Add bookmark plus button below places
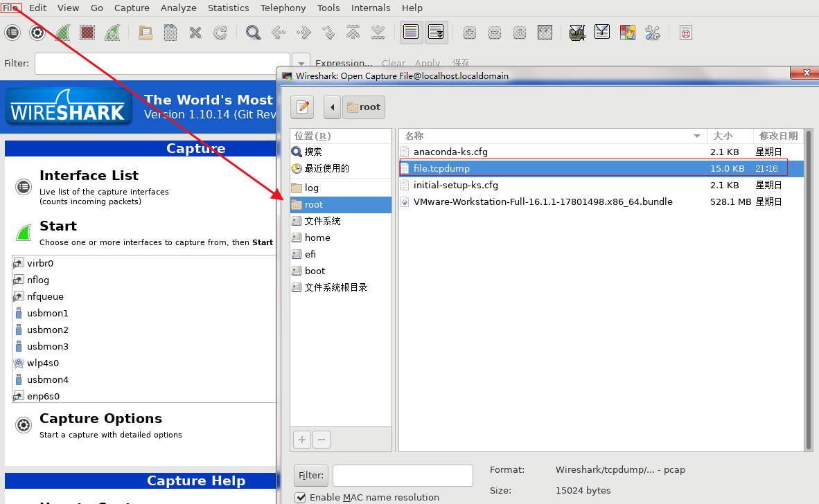The height and width of the screenshot is (504, 819). tap(302, 440)
